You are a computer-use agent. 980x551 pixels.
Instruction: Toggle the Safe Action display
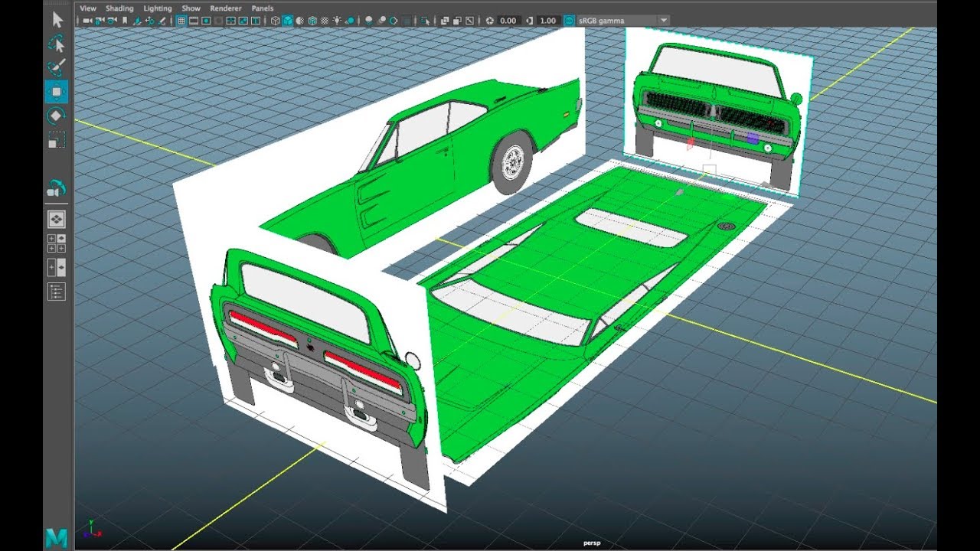click(243, 21)
